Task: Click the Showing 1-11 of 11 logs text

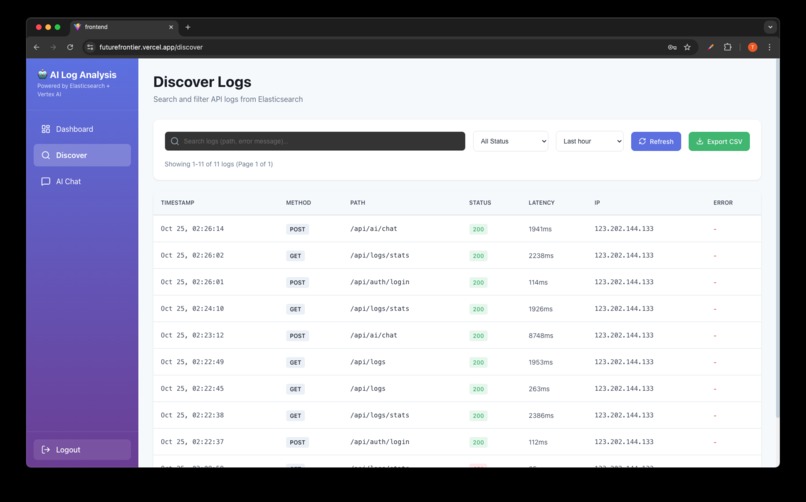Action: pyautogui.click(x=218, y=164)
